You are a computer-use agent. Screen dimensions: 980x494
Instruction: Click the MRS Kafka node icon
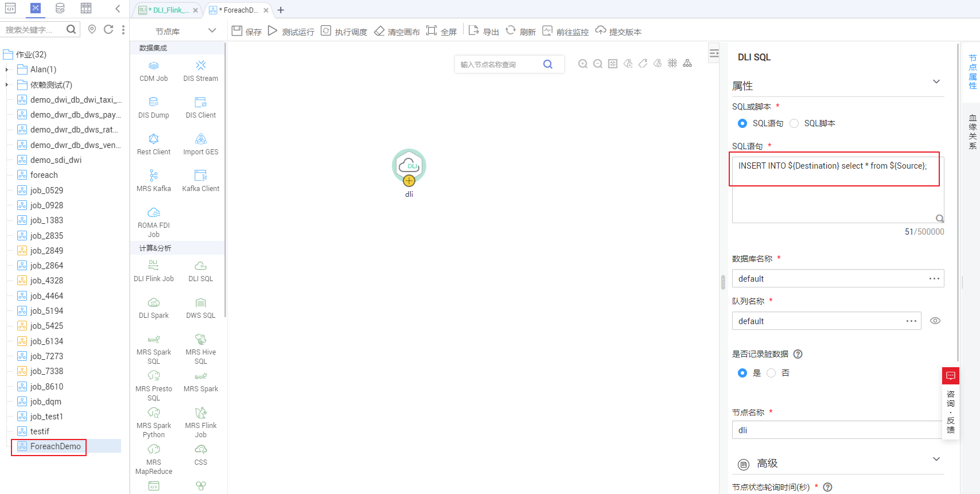[153, 176]
